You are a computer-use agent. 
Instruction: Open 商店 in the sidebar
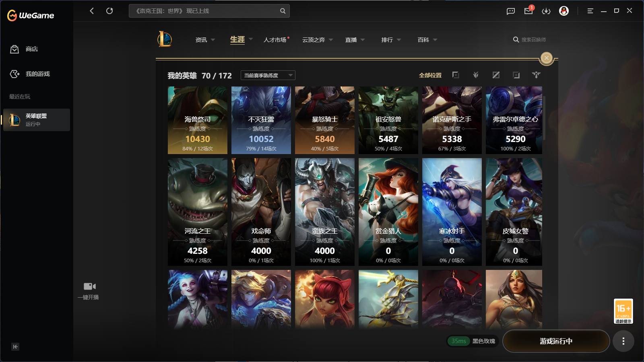pos(24,49)
